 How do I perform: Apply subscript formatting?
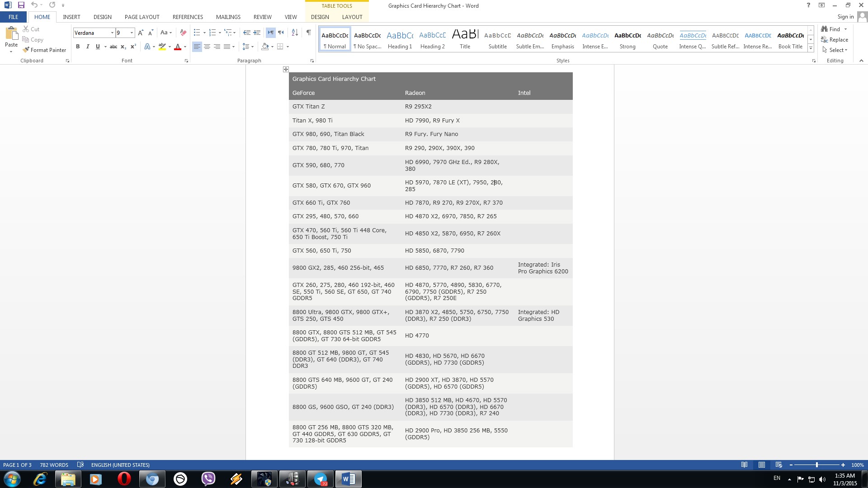pos(123,47)
